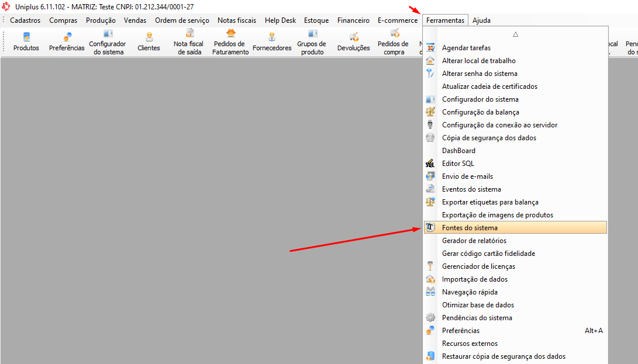The height and width of the screenshot is (364, 638).
Task: Open the Devoluções toolbar shortcut
Action: 354,41
